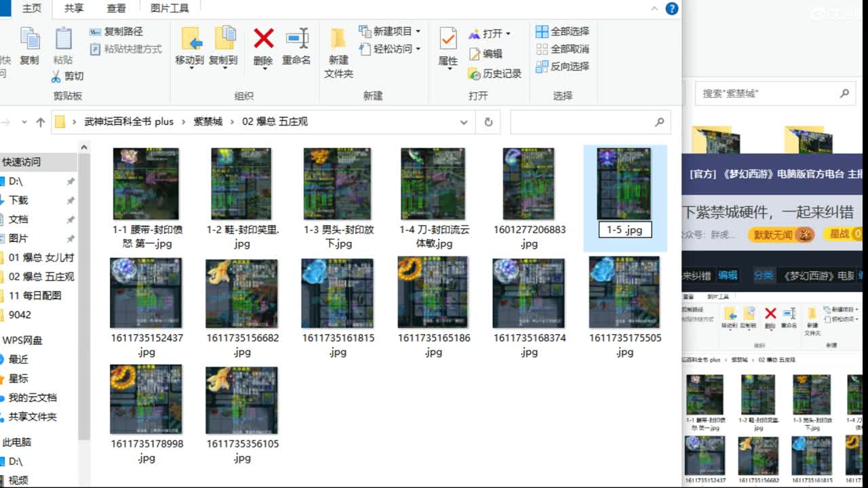Switch to the 查看 (View) ribbon tab

[x=116, y=8]
